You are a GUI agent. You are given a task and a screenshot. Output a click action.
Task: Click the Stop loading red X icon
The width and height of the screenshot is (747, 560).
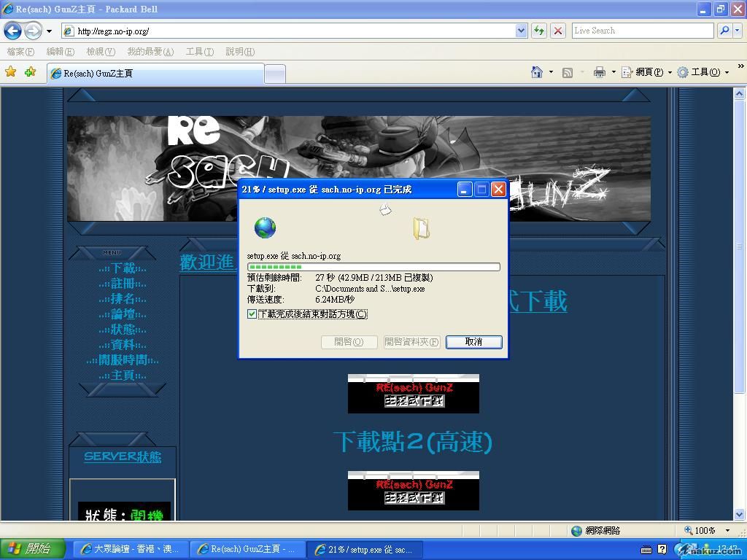pos(558,31)
